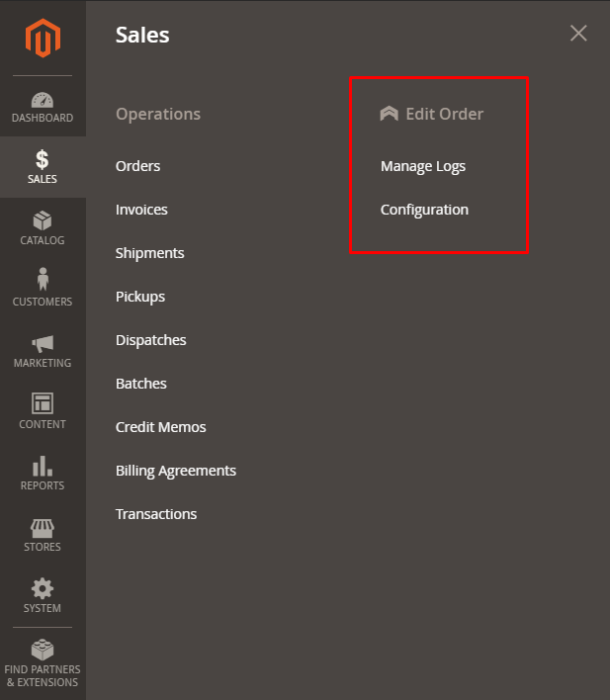Open the Dashboard gauge icon

point(43,100)
